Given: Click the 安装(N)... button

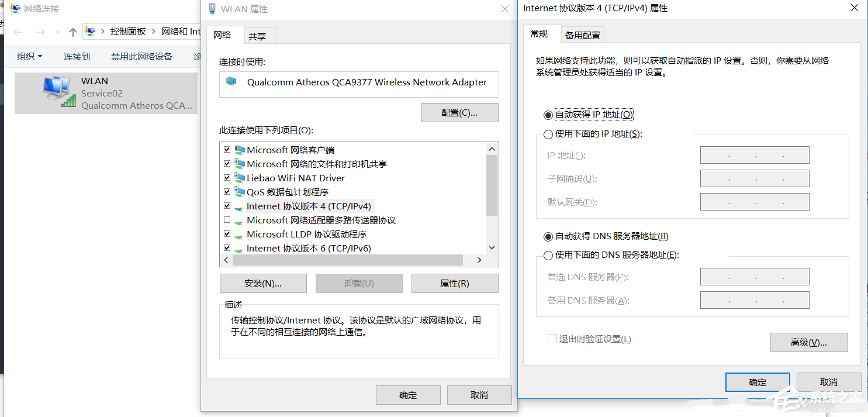Looking at the screenshot, I should pos(263,284).
